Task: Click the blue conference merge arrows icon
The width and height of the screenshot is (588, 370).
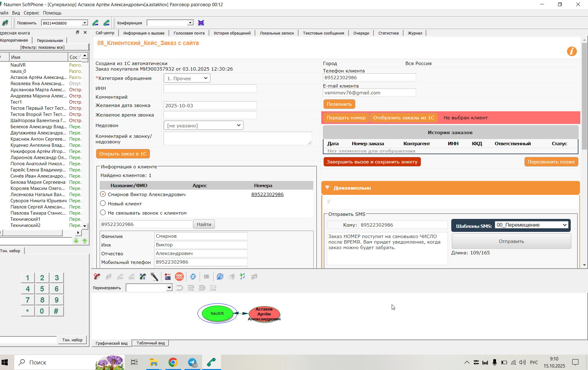Action: (x=201, y=23)
